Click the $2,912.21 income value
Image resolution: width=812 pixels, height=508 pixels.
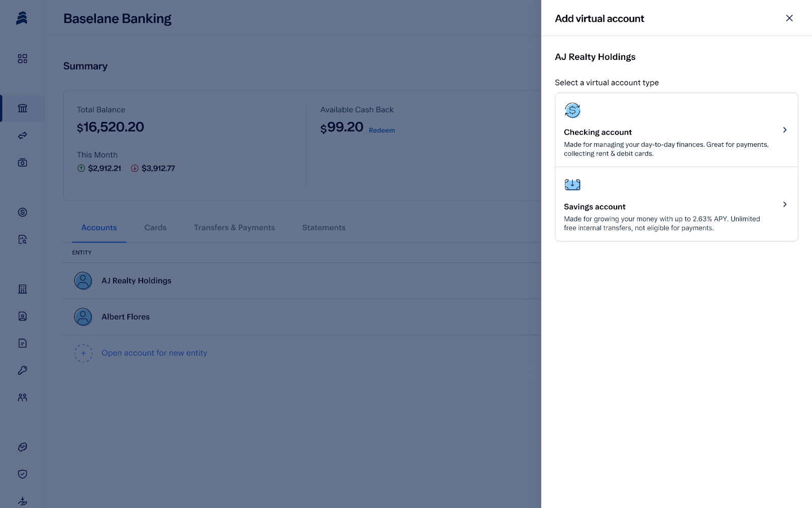105,168
